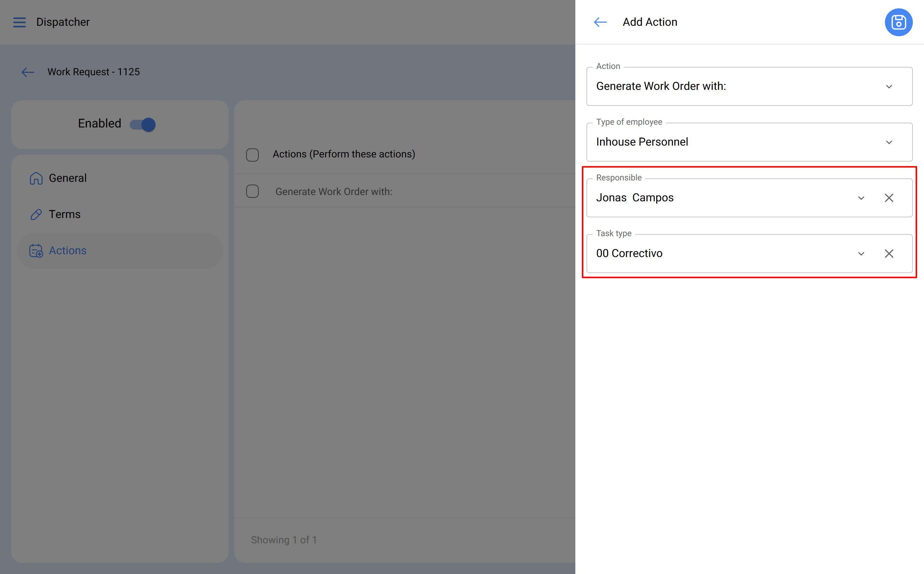Viewport: 924px width, 574px height.
Task: Click the Jonas Campos field value
Action: click(635, 198)
